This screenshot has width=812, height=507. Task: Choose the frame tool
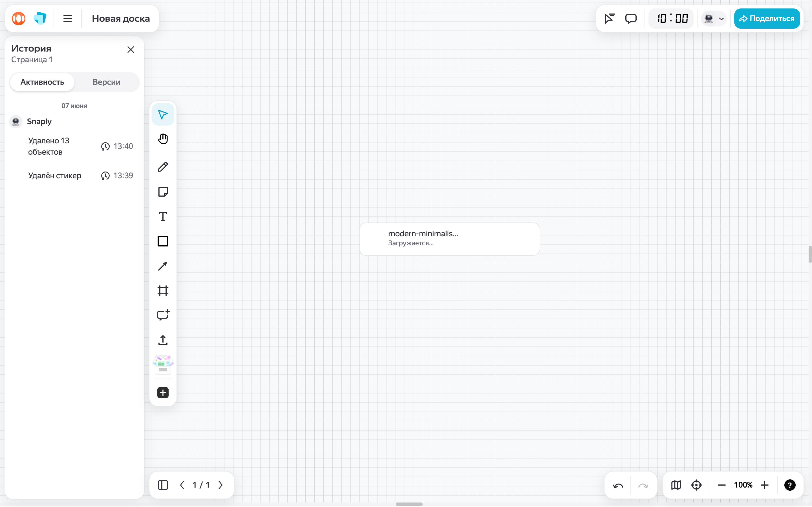[163, 291]
